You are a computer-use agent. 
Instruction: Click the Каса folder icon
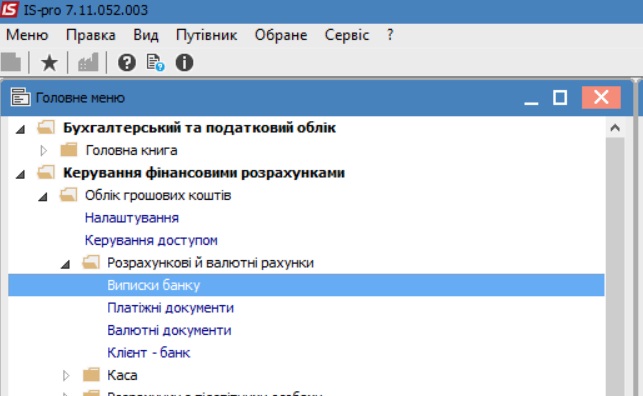[x=91, y=375]
